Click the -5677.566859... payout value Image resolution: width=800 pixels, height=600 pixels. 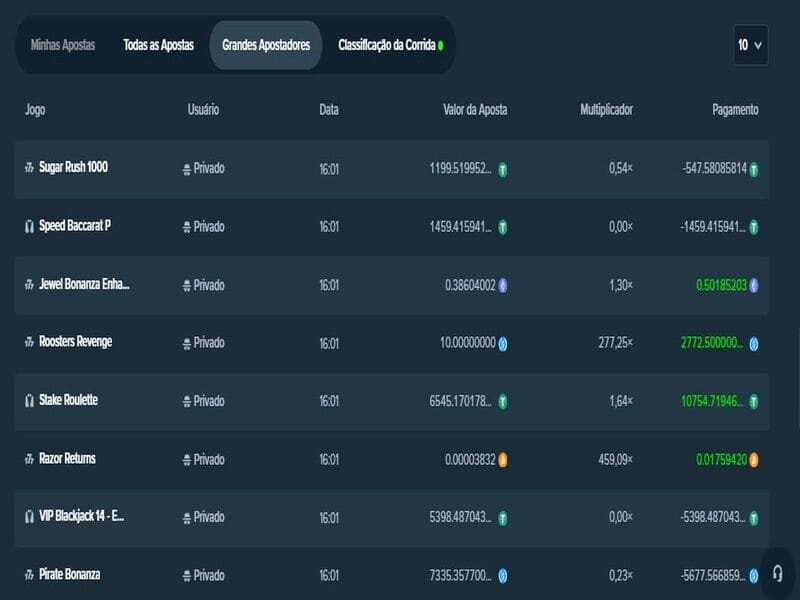[x=713, y=576]
